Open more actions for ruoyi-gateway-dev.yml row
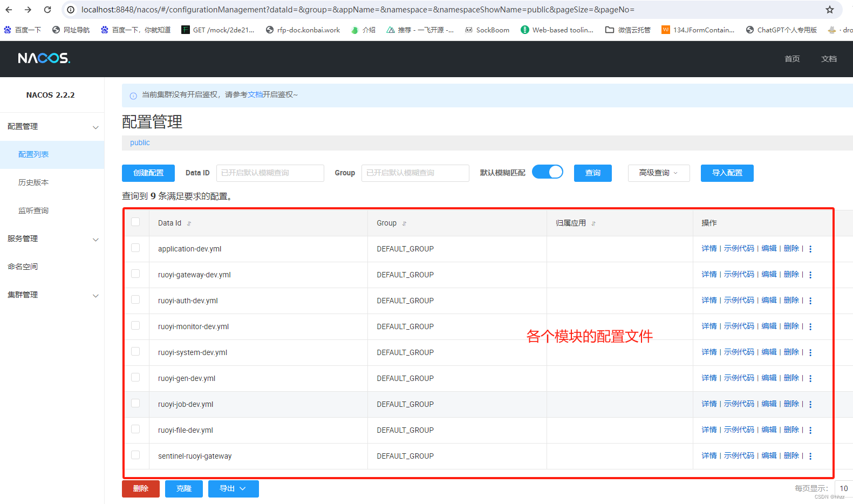Screen dimensions: 853x504 click(x=810, y=275)
